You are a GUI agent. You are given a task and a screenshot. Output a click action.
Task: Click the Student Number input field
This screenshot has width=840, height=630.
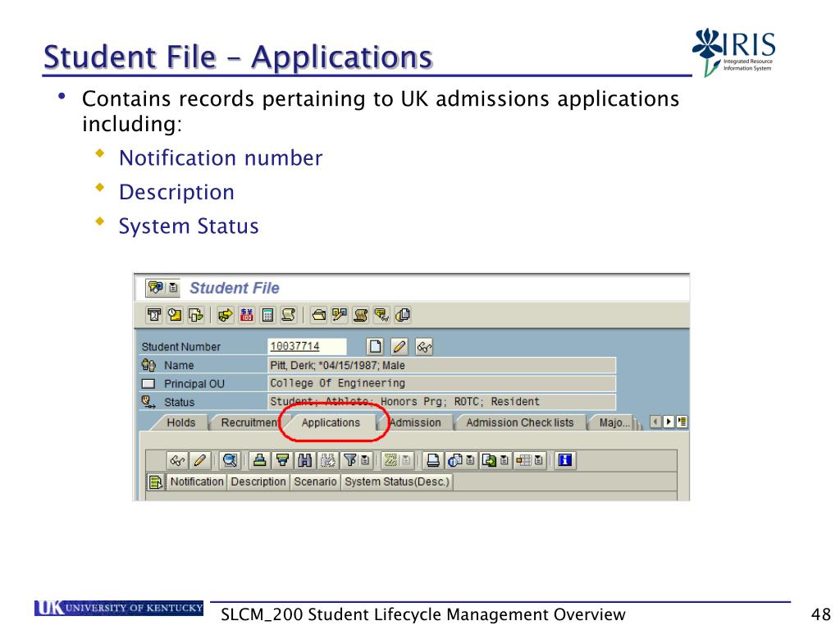click(x=307, y=347)
